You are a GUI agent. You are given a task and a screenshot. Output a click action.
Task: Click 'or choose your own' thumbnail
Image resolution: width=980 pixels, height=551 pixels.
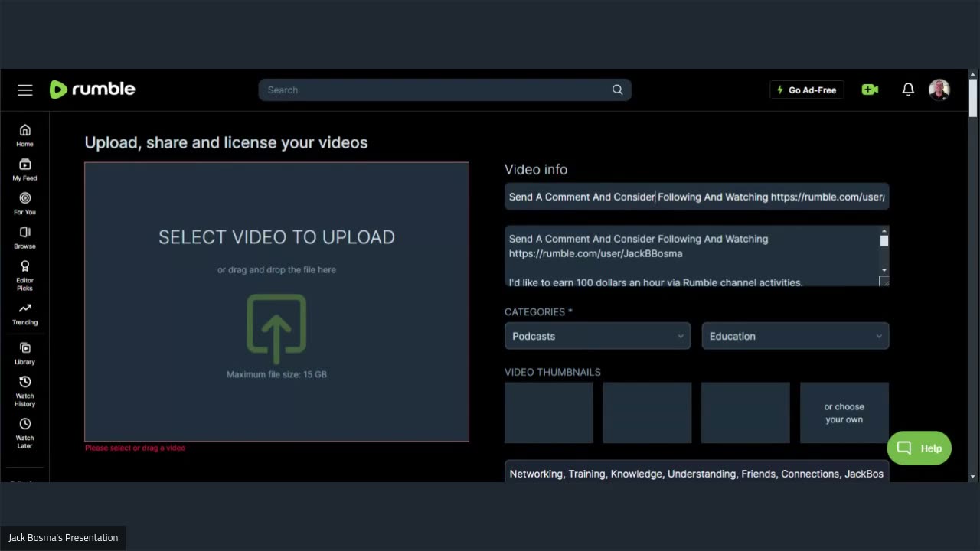pyautogui.click(x=844, y=412)
